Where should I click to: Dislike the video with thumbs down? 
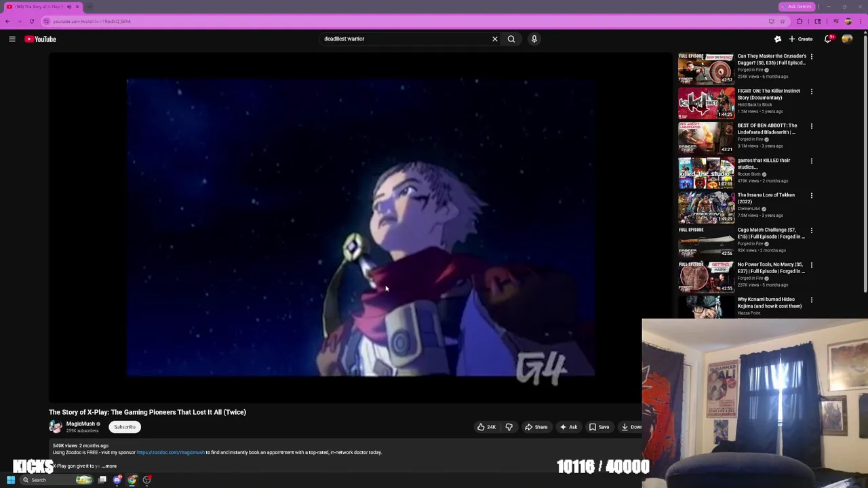point(509,427)
